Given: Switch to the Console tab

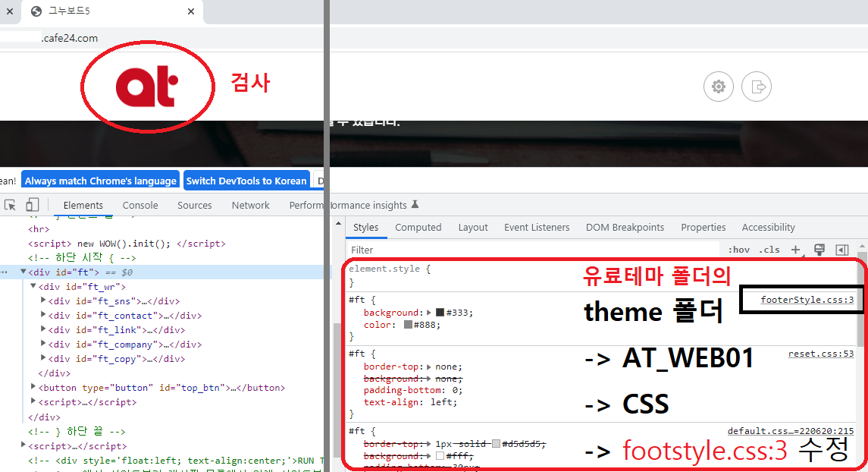Looking at the screenshot, I should (140, 205).
